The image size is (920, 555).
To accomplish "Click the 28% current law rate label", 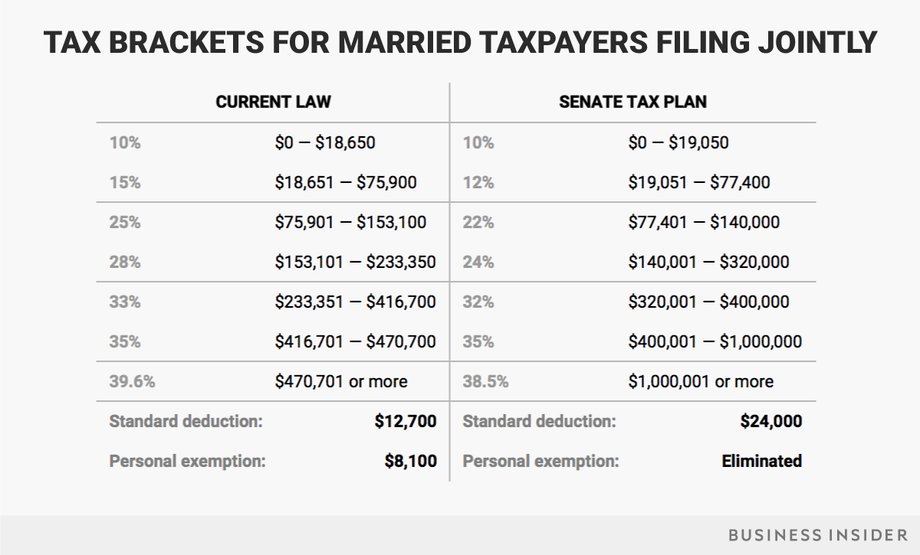I will click(x=124, y=262).
